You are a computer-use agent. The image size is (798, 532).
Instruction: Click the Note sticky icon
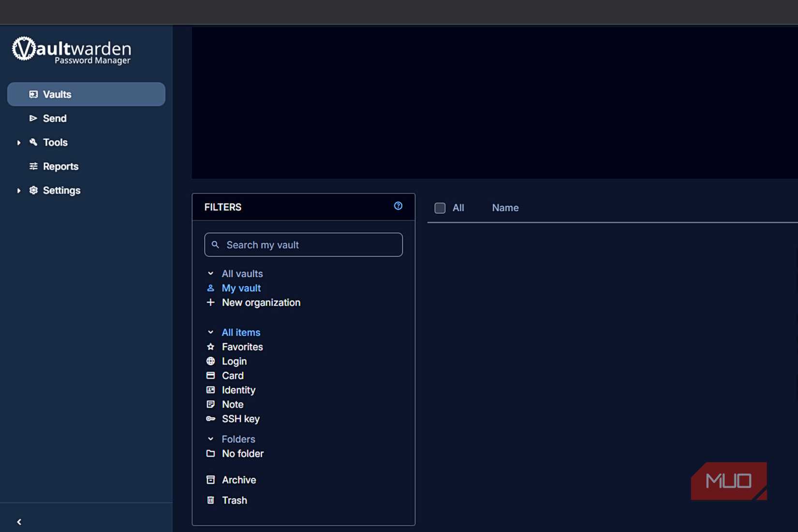[x=210, y=404]
